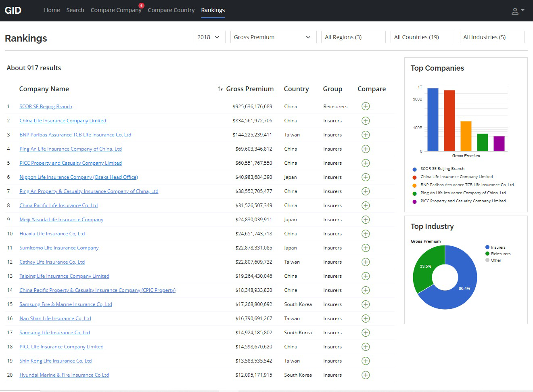
Task: Click the $925,636,176,689 premium value
Action: click(x=252, y=107)
